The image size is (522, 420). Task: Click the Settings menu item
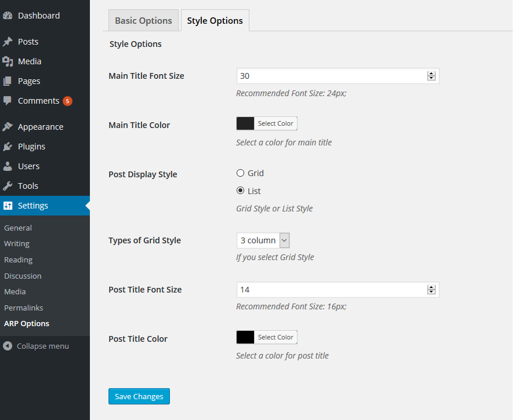45,206
